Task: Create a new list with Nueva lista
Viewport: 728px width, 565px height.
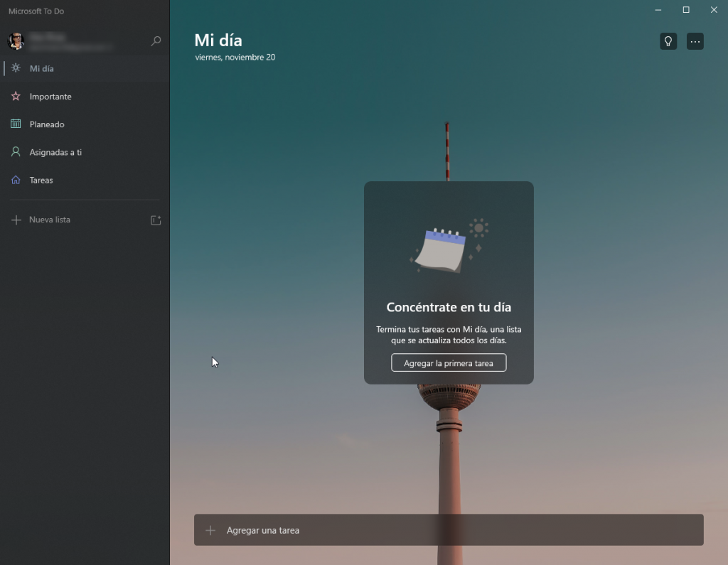Action: point(50,220)
